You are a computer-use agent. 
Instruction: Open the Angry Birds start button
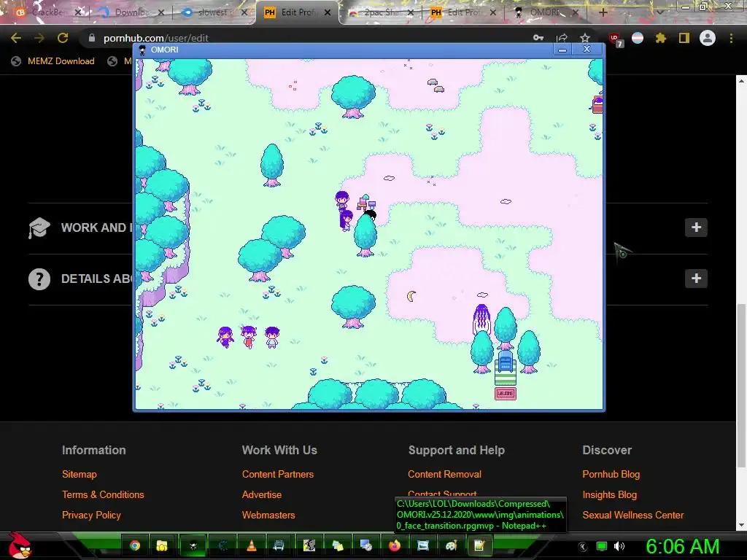tap(20, 545)
